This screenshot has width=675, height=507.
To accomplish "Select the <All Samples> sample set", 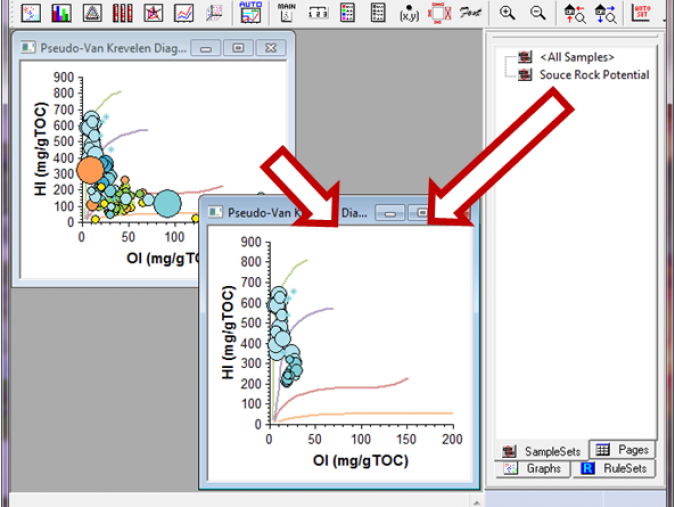I will coord(576,57).
